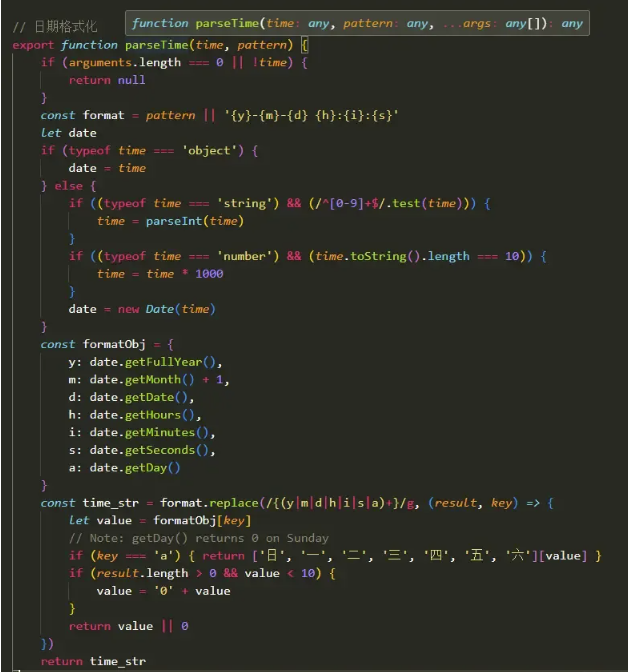Click the highlighted opening brace after pattern parameter
The height and width of the screenshot is (672, 628).
(304, 45)
